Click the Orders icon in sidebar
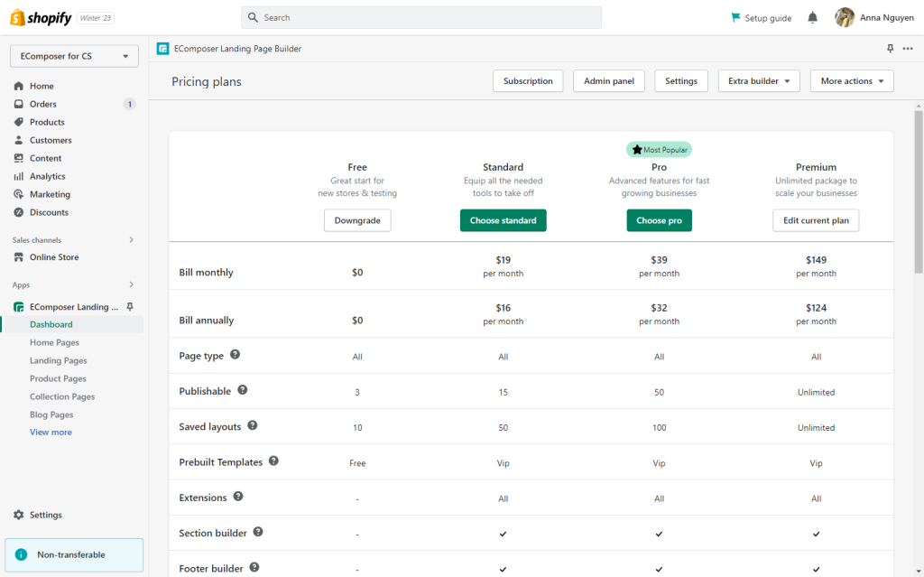Screen dimensions: 924x577 click(19, 104)
